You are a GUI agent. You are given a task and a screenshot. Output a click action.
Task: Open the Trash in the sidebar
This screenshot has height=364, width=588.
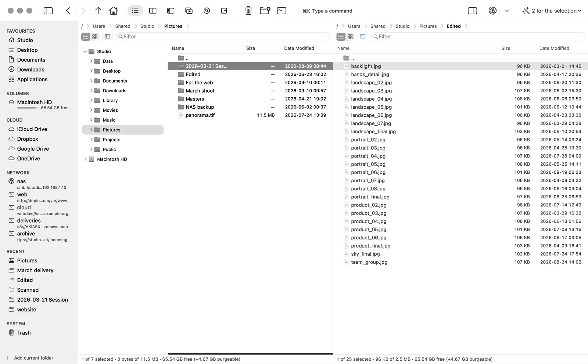pyautogui.click(x=24, y=333)
